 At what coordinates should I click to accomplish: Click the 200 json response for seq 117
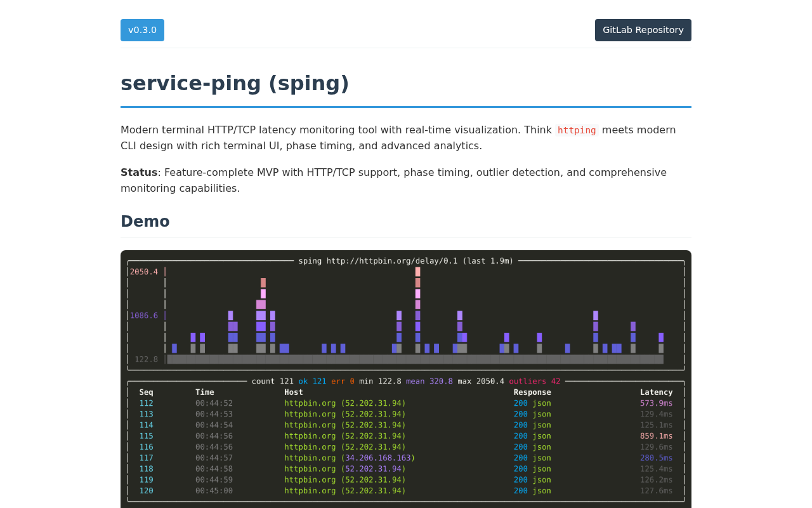point(532,457)
